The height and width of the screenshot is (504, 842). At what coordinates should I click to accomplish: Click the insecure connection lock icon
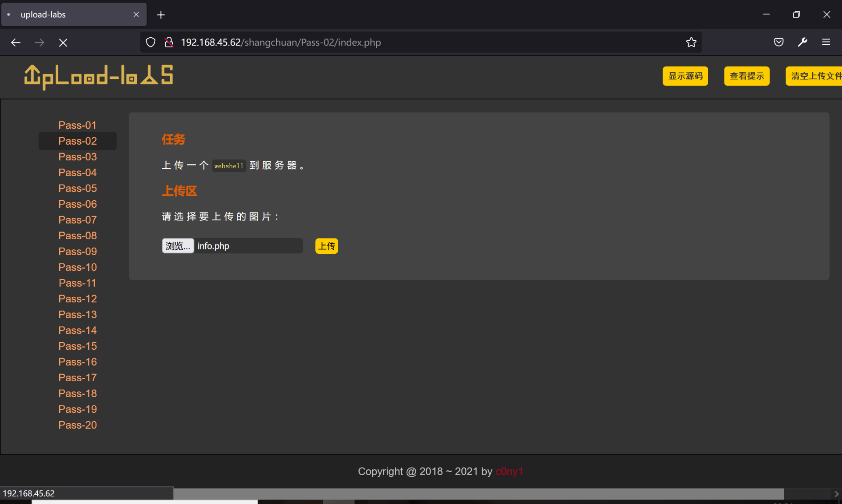tap(169, 43)
